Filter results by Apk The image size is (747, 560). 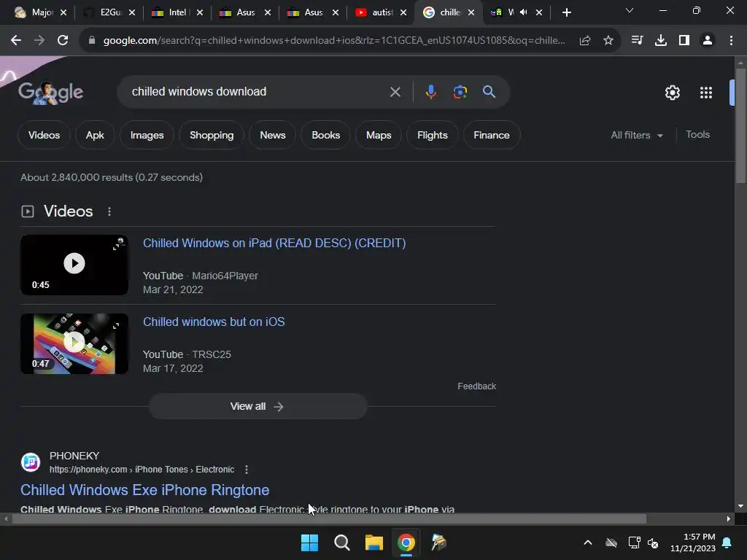click(95, 135)
